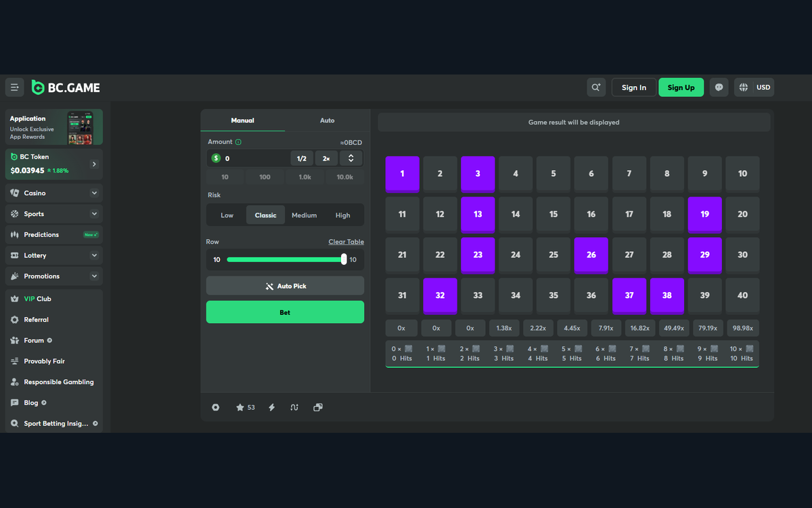Image resolution: width=812 pixels, height=508 pixels.
Task: Open the USD currency selector
Action: click(763, 87)
